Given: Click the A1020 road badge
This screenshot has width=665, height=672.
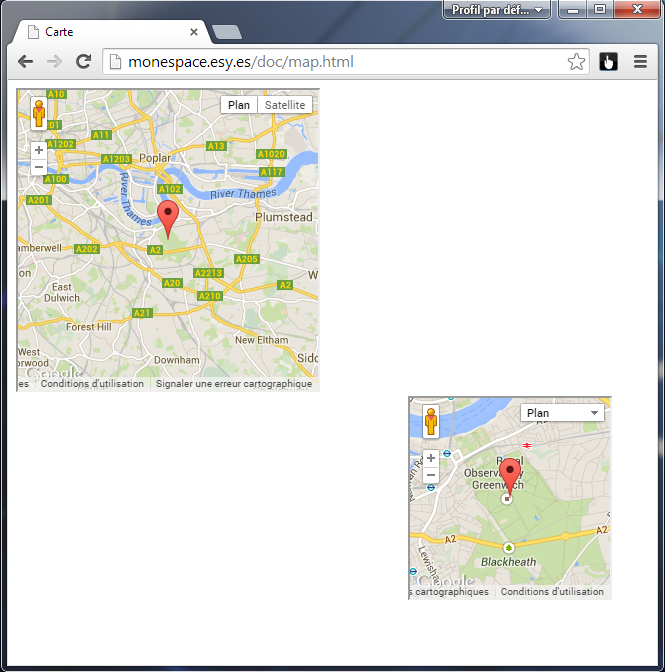Looking at the screenshot, I should pyautogui.click(x=271, y=154).
